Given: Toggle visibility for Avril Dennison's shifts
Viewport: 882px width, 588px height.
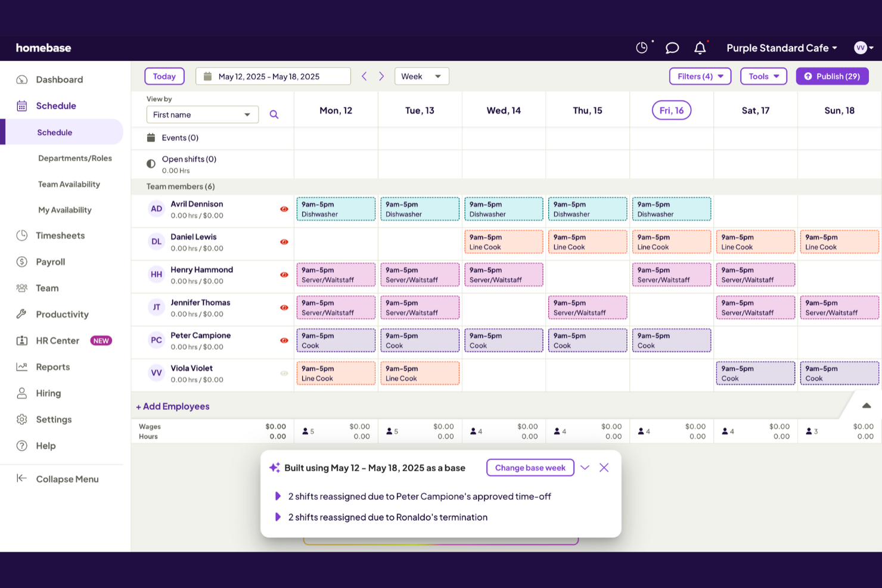Looking at the screenshot, I should tap(284, 209).
